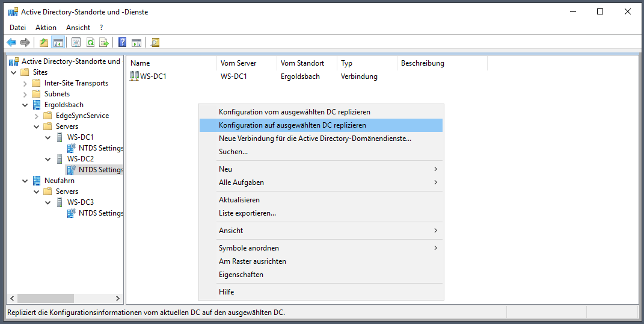The height and width of the screenshot is (324, 644).
Task: Click root Active Directory-Standorte tree icon
Action: pos(14,61)
